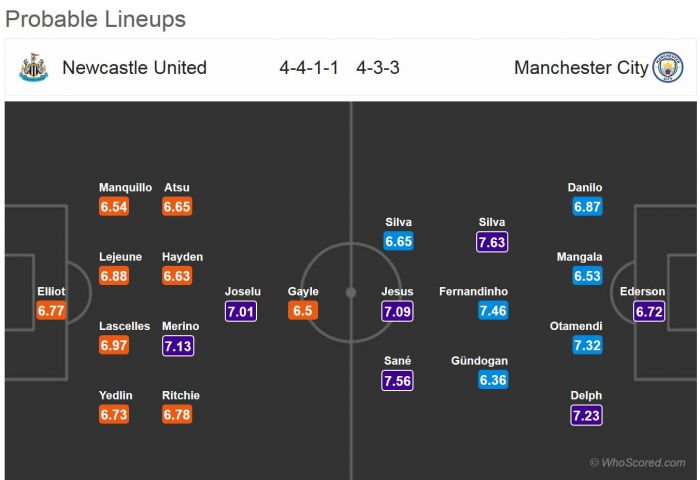Open the Newcastle United team link
This screenshot has width=700, height=480.
pyautogui.click(x=134, y=68)
